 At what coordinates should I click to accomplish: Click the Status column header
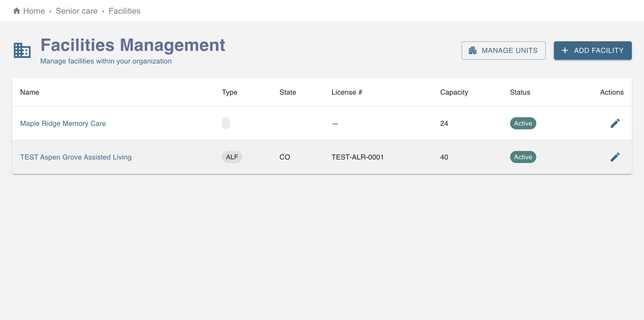click(520, 92)
